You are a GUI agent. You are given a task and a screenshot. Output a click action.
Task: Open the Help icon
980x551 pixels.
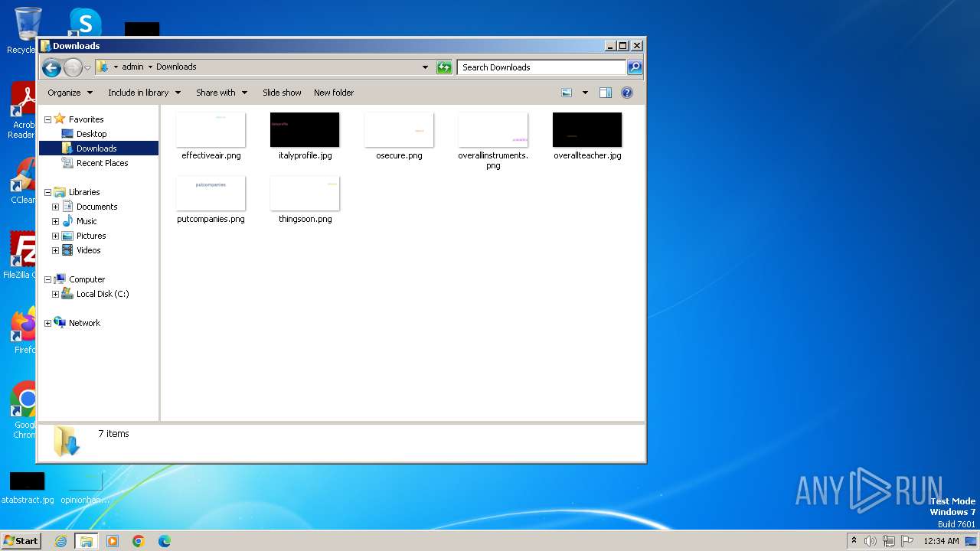click(627, 93)
